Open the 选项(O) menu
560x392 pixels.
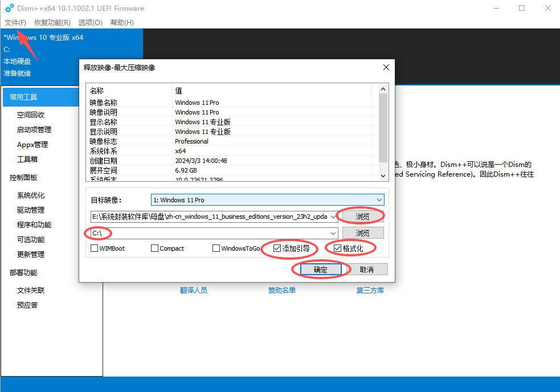click(90, 22)
